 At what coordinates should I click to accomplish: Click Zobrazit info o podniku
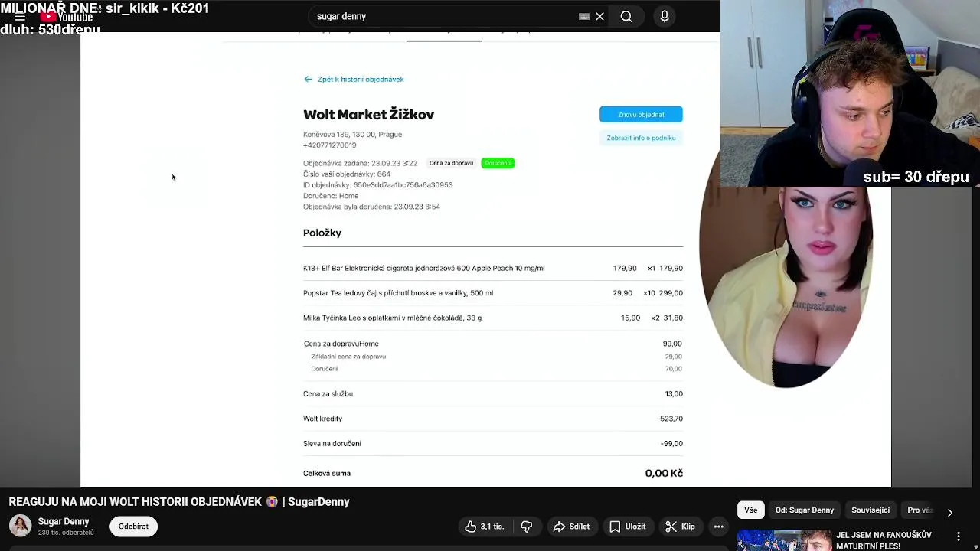click(x=641, y=138)
